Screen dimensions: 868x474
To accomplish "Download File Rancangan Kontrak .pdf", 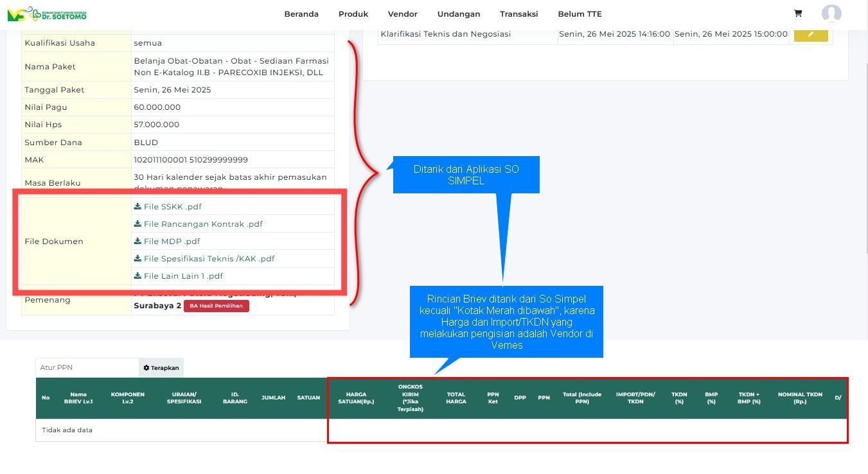I will [x=198, y=224].
